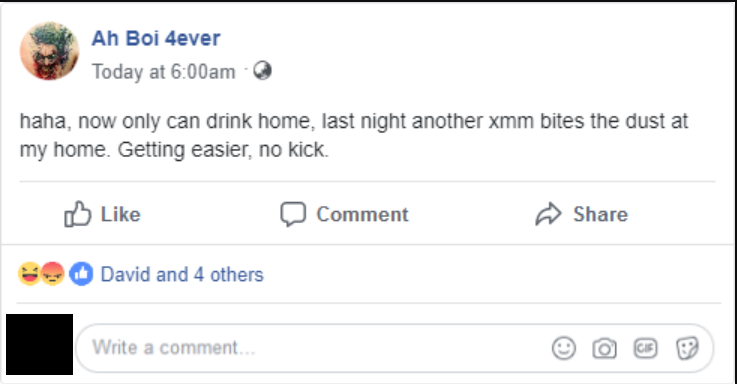Click the Comment speech bubble icon
The width and height of the screenshot is (738, 384).
(293, 214)
